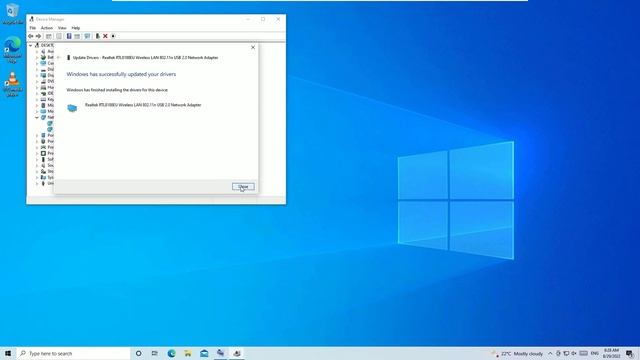Click the ENG language indicator
Viewport: 640px width, 360px height.
[595, 353]
